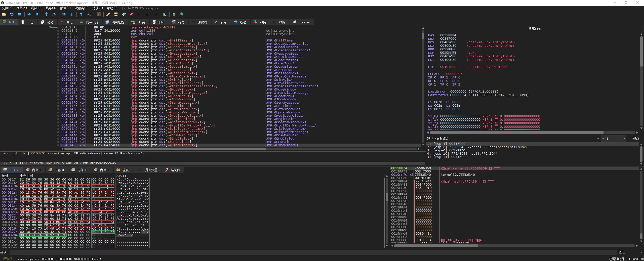The width and height of the screenshot is (644, 261).
Task: Open the 调试(D) menu
Action: click(36, 8)
